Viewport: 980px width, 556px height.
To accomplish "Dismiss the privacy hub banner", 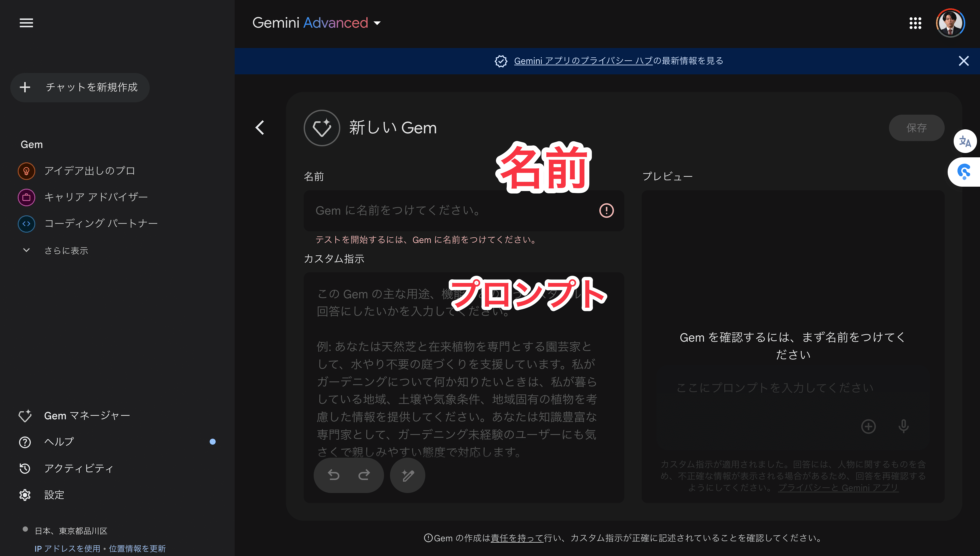I will [963, 61].
